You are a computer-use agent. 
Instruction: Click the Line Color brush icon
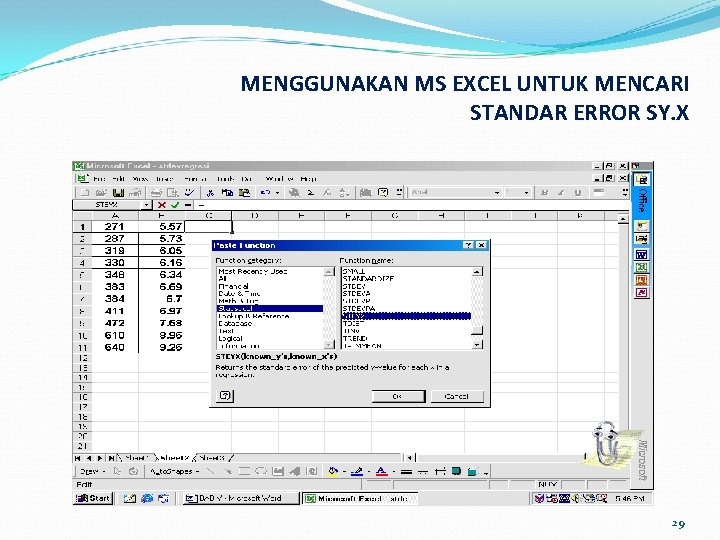coord(357,471)
